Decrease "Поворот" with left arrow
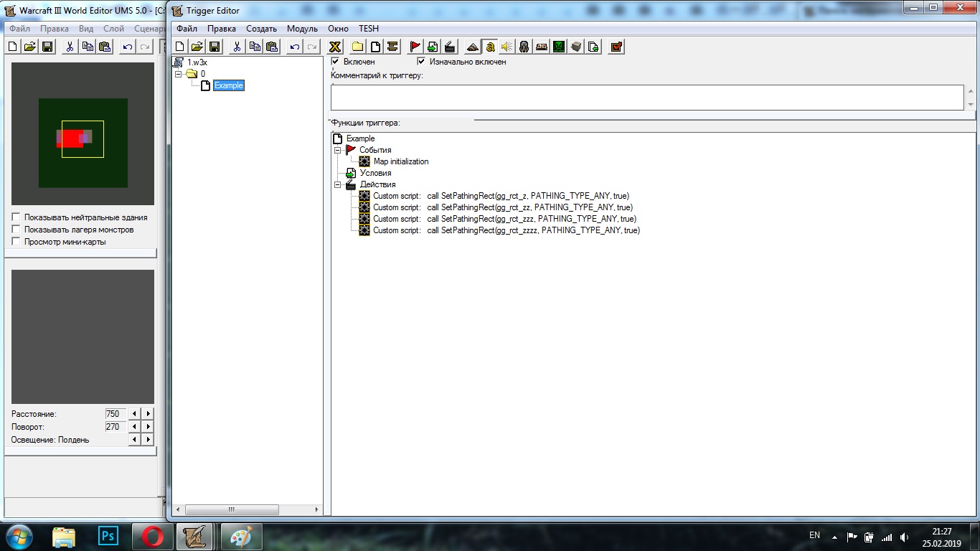Viewport: 980px width, 551px height. coord(136,427)
